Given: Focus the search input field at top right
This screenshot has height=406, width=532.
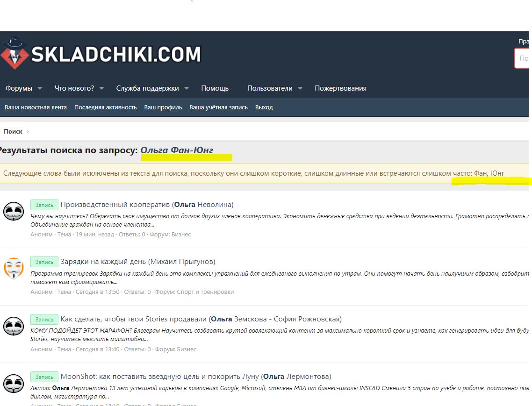Looking at the screenshot, I should pos(522,58).
